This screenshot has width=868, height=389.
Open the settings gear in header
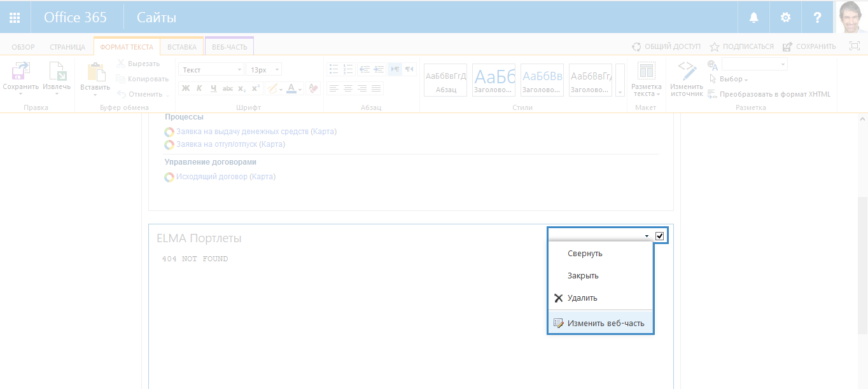point(786,18)
